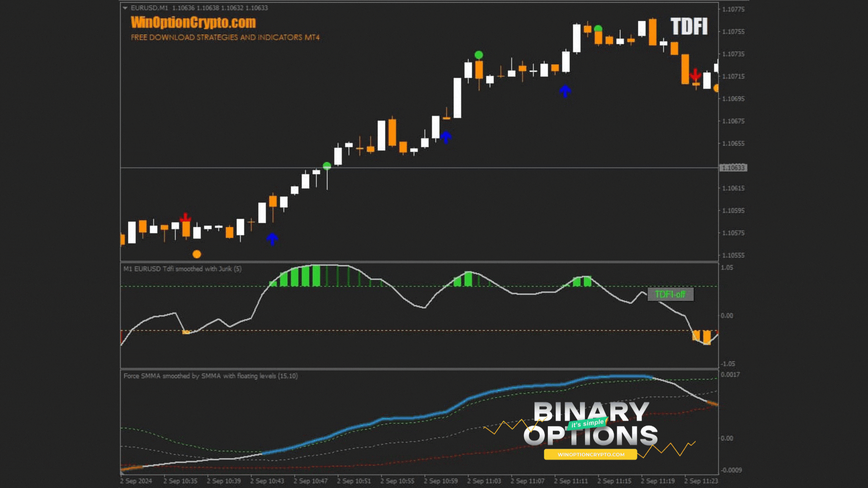Toggle the TDFI-off indicator button
This screenshot has width=868, height=488.
pyautogui.click(x=671, y=294)
